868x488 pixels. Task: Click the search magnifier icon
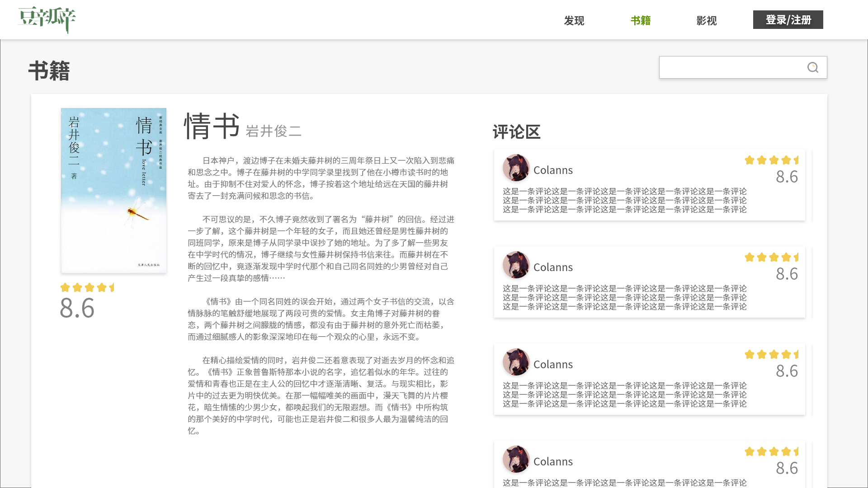coord(812,67)
